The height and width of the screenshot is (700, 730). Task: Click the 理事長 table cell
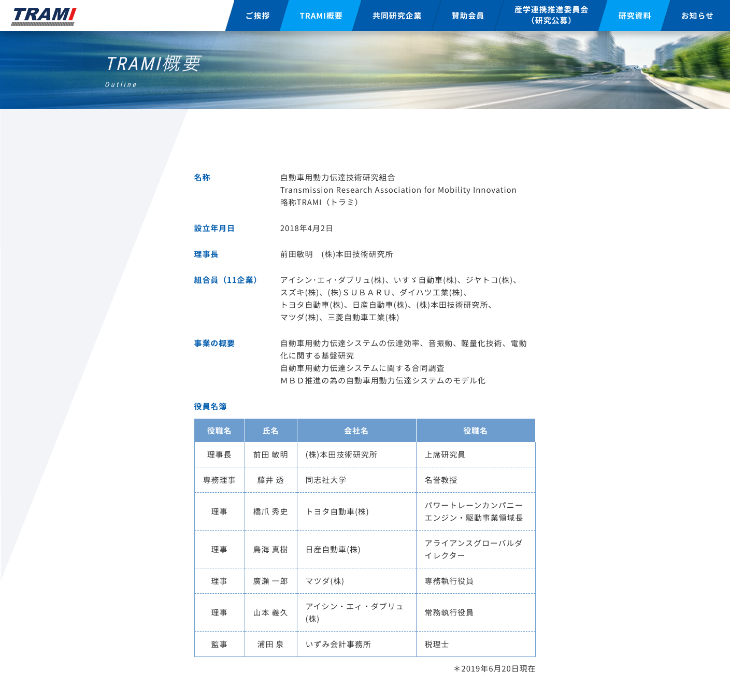point(219,454)
